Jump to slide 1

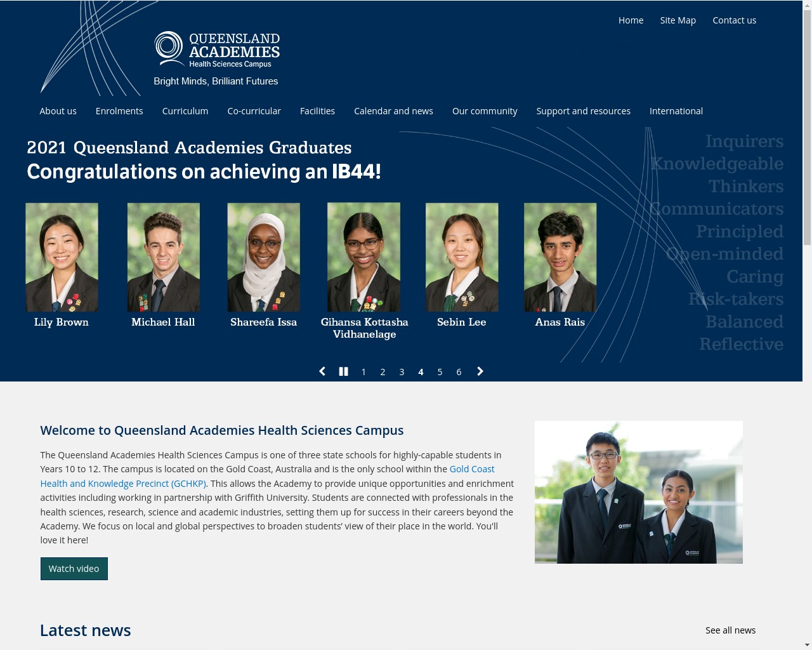click(x=363, y=372)
